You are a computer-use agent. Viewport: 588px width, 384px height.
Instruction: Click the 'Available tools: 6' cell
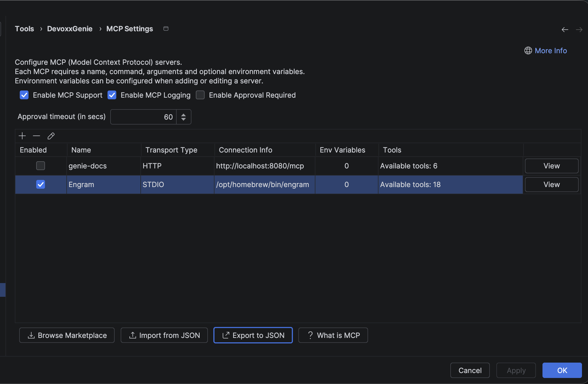451,166
